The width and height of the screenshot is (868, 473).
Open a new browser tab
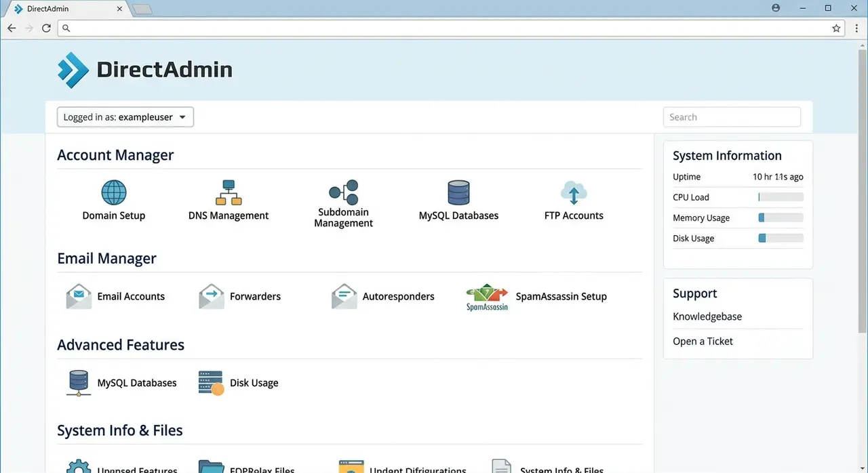(x=142, y=9)
